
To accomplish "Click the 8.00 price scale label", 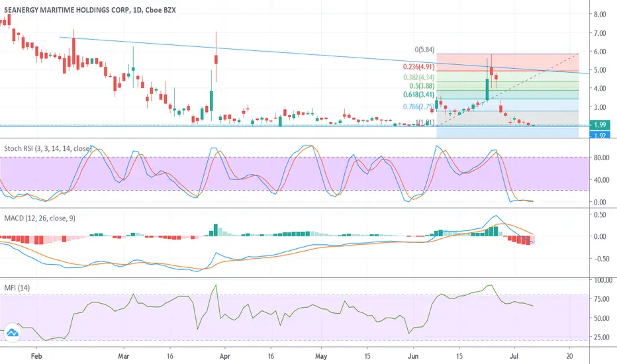I will (x=600, y=15).
